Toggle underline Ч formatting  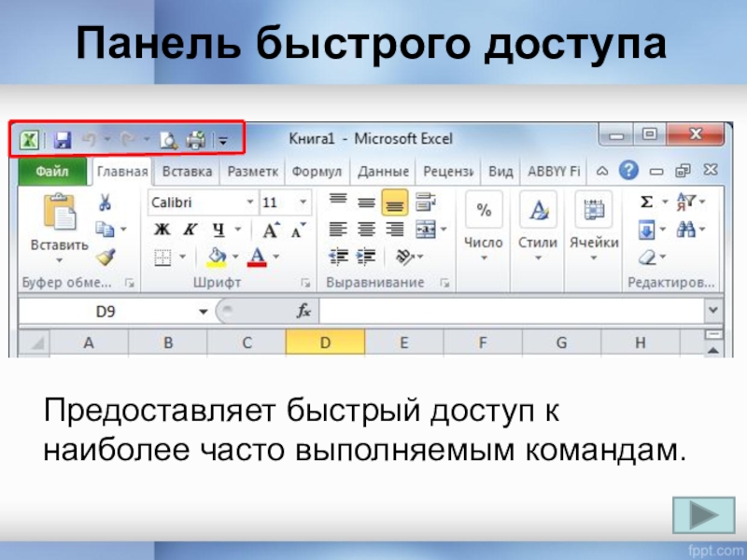218,231
